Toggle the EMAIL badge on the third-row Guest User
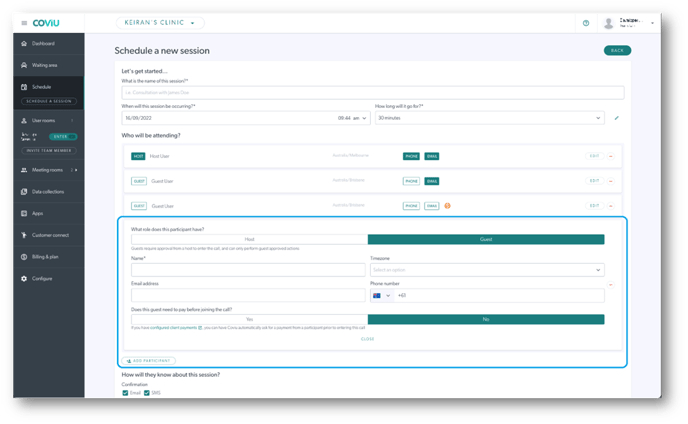The width and height of the screenshot is (688, 424). point(432,206)
